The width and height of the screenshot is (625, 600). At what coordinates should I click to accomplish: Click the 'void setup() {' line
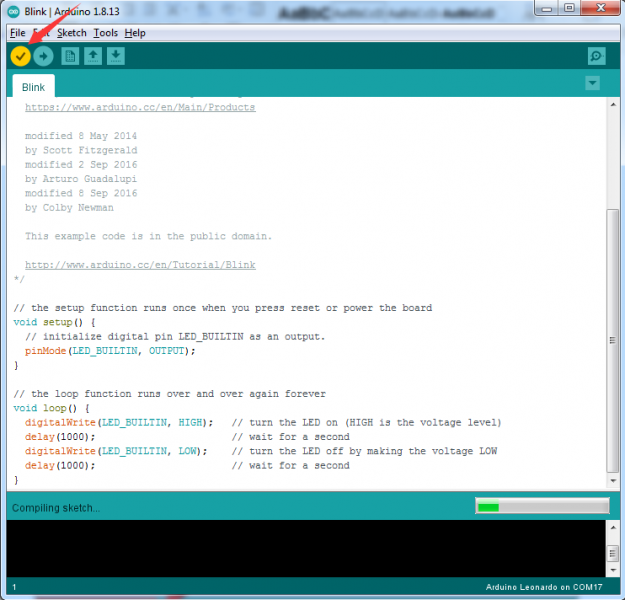55,322
